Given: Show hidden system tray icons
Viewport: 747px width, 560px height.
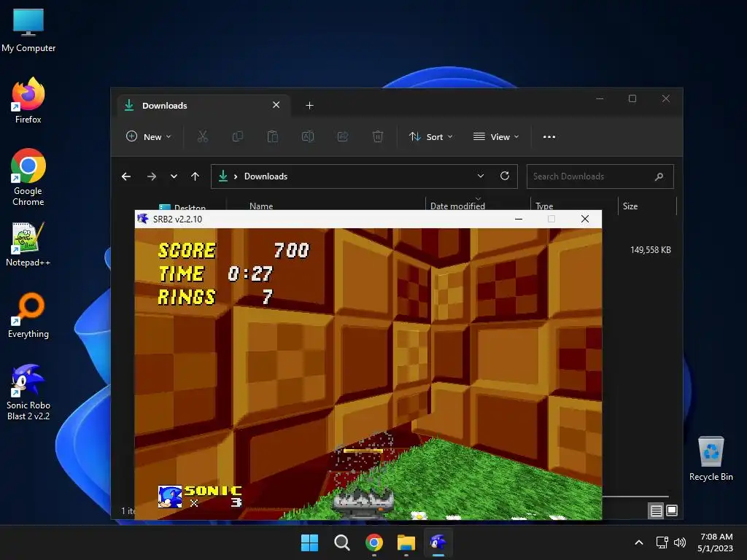Looking at the screenshot, I should (639, 542).
